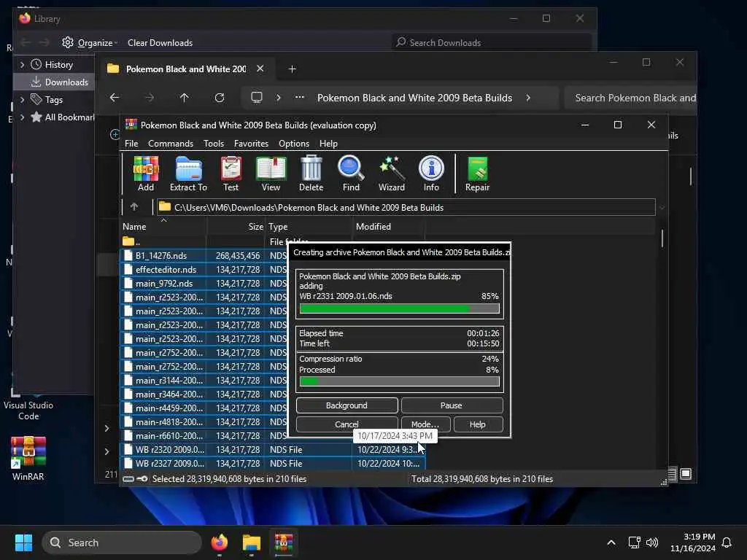
Task: Click the Search Downloads field
Action: 491,42
